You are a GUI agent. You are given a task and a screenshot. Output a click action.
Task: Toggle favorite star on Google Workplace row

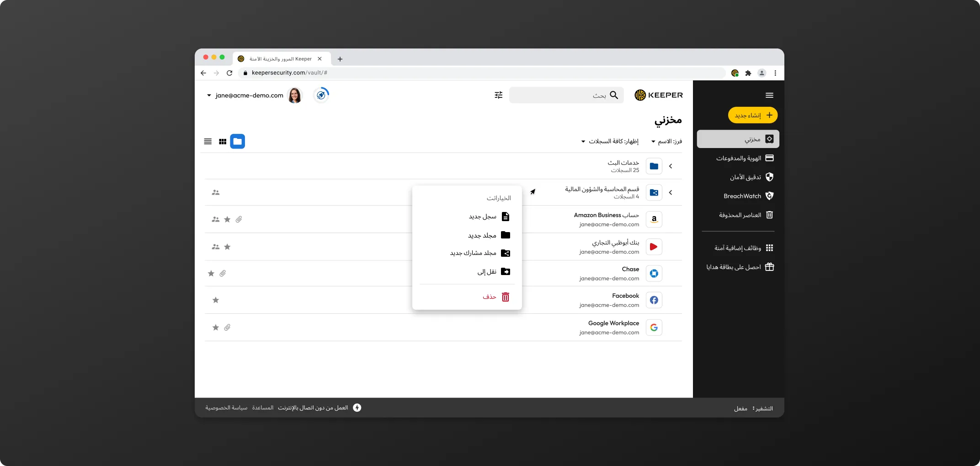pos(216,328)
